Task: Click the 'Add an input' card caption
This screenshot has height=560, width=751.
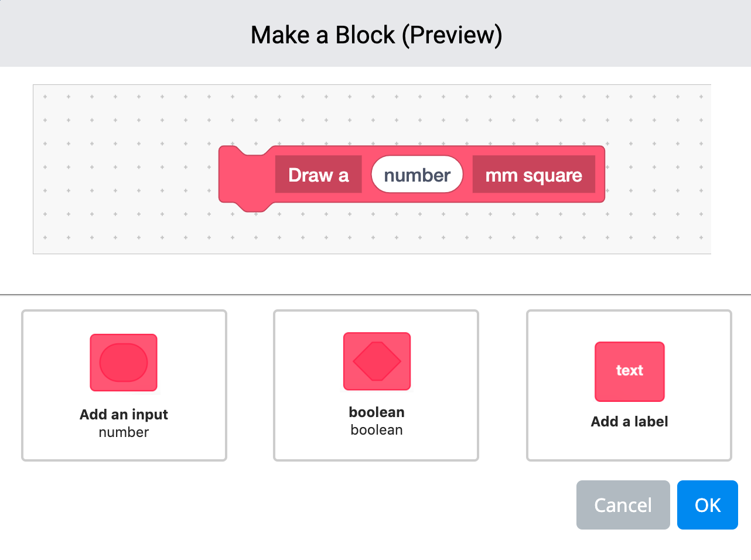Action: pyautogui.click(x=124, y=415)
